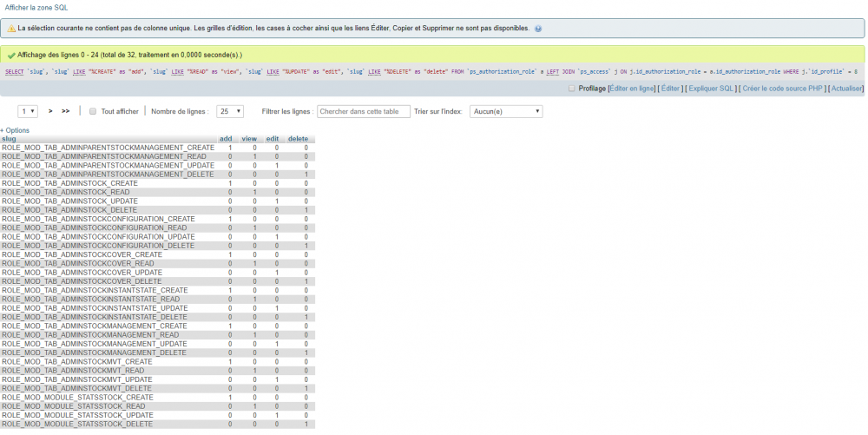Click the SELECT keyword in the SQL query
Image resolution: width=868 pixels, height=435 pixels.
15,72
